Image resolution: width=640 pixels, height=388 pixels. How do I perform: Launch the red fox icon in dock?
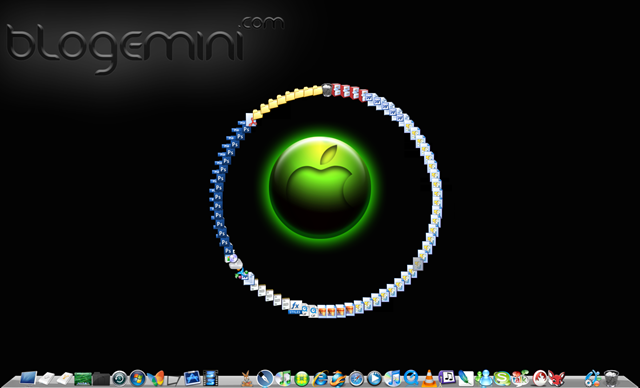tap(556, 378)
